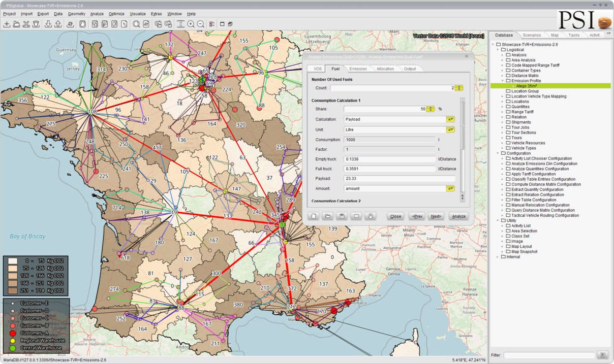Click the close project X icon
This screenshot has height=364, width=614.
[x=26, y=24]
